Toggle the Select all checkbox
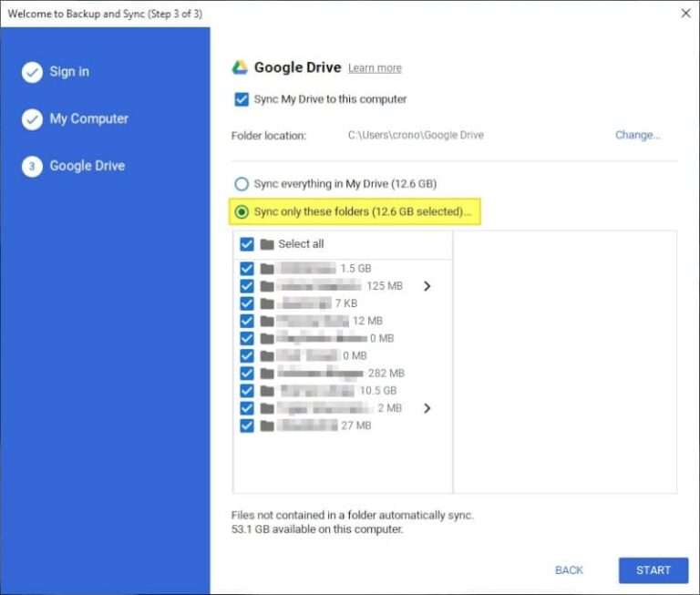 point(247,244)
